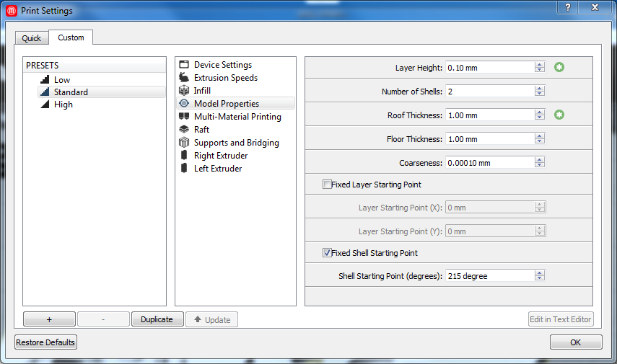
Task: Increase Coarseness with up arrow
Action: (x=540, y=159)
